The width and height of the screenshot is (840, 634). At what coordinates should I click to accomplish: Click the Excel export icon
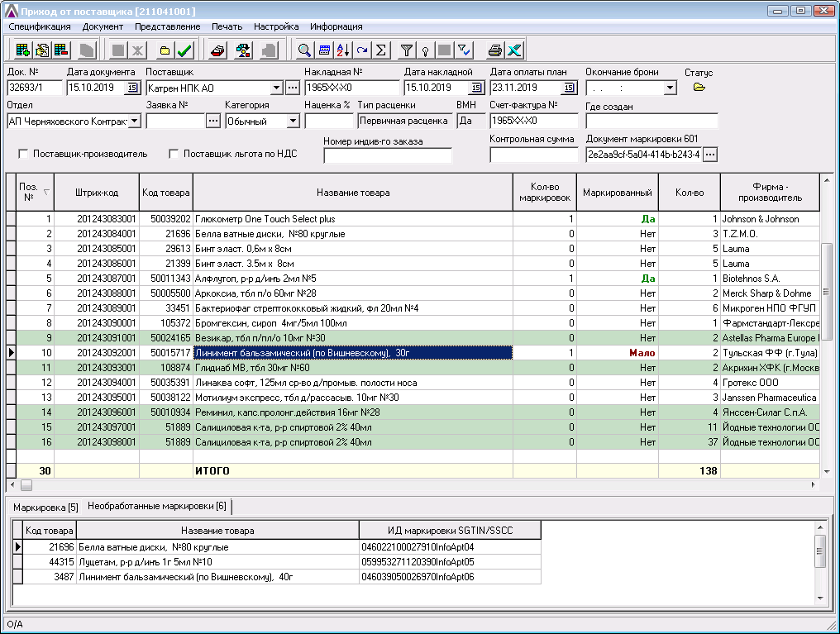[x=514, y=50]
